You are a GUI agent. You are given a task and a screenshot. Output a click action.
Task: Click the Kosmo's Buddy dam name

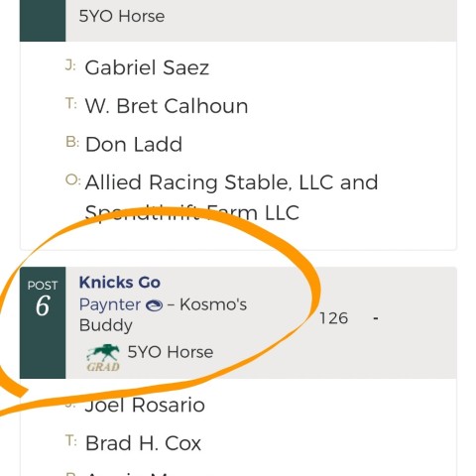[x=163, y=314]
